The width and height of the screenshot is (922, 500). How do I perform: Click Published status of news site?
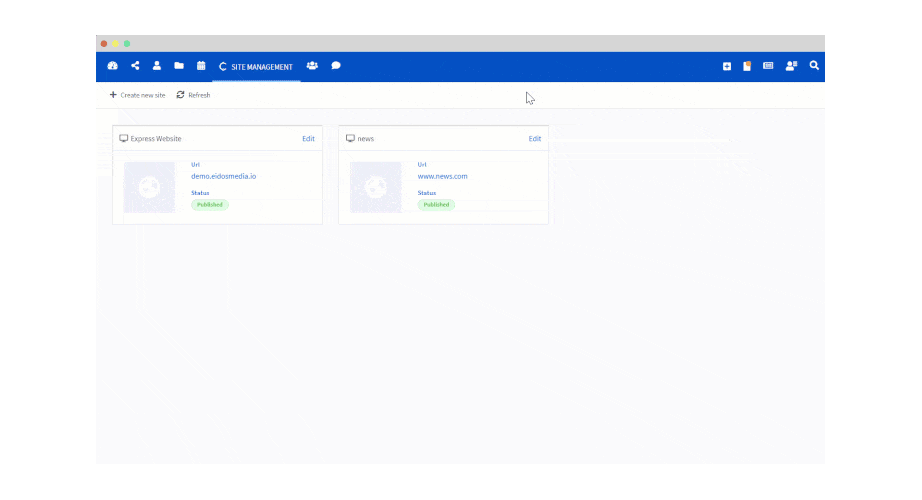pyautogui.click(x=436, y=205)
